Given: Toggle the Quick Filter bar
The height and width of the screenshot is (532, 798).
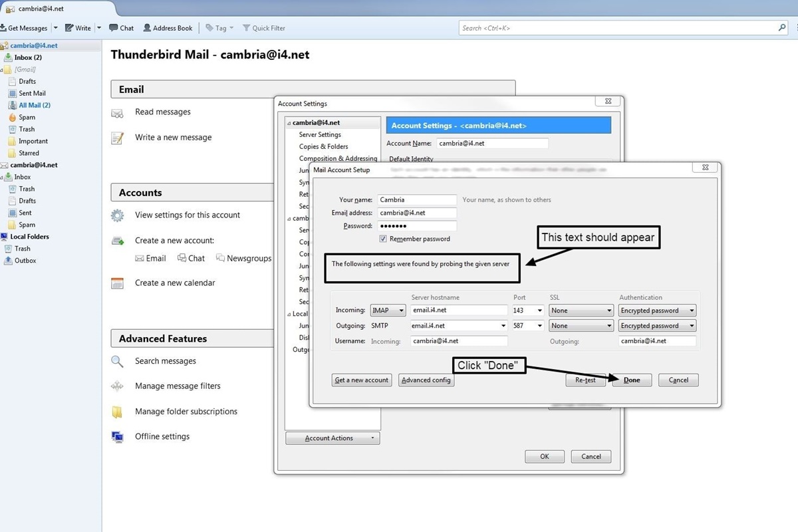Looking at the screenshot, I should click(x=264, y=28).
